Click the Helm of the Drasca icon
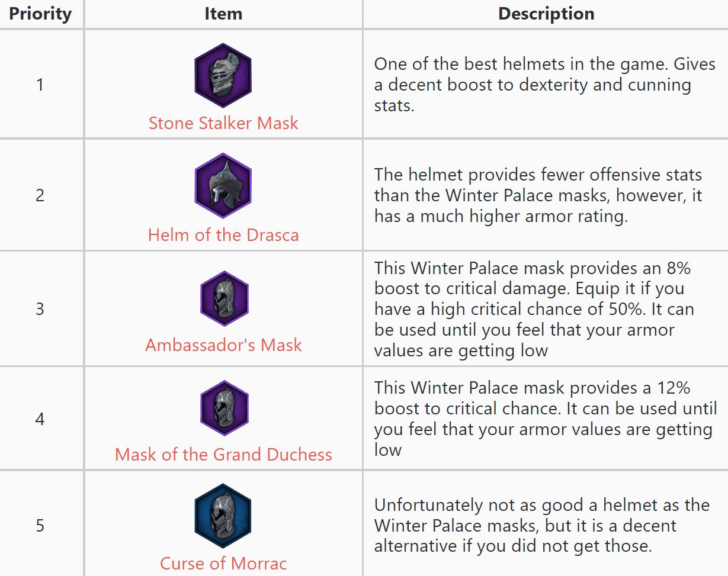 [x=223, y=185]
